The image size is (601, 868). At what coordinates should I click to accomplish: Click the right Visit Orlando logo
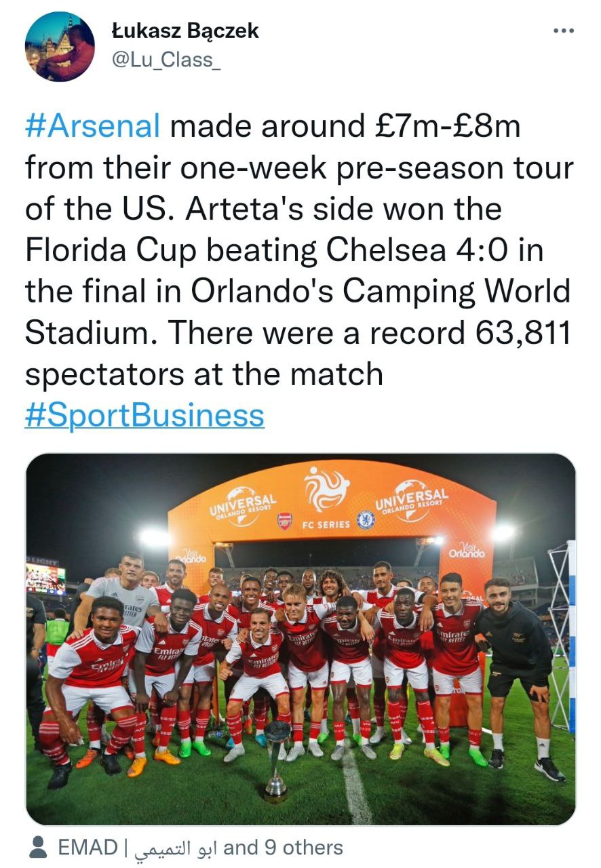[467, 550]
